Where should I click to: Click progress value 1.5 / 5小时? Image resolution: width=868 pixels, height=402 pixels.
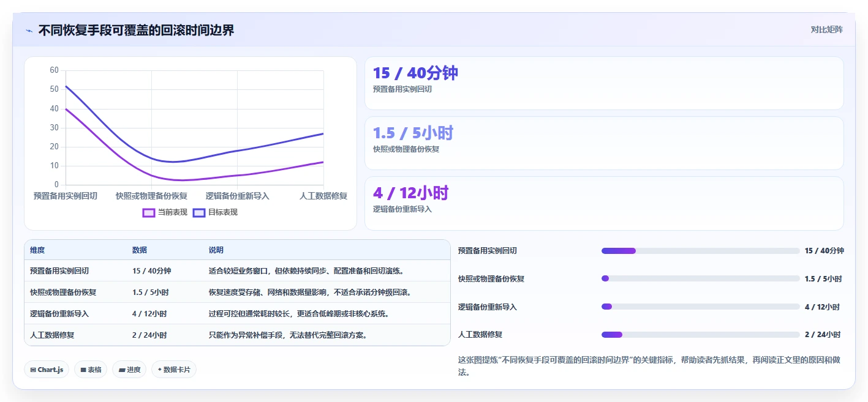point(823,278)
